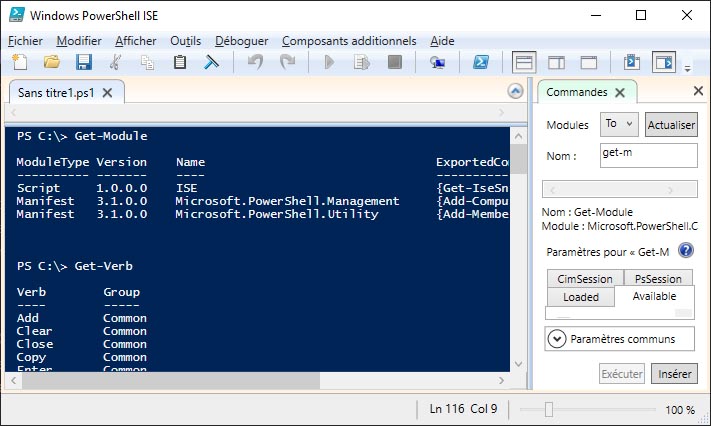Switch to the Available parameter tab
This screenshot has height=426, width=711.
(x=654, y=296)
